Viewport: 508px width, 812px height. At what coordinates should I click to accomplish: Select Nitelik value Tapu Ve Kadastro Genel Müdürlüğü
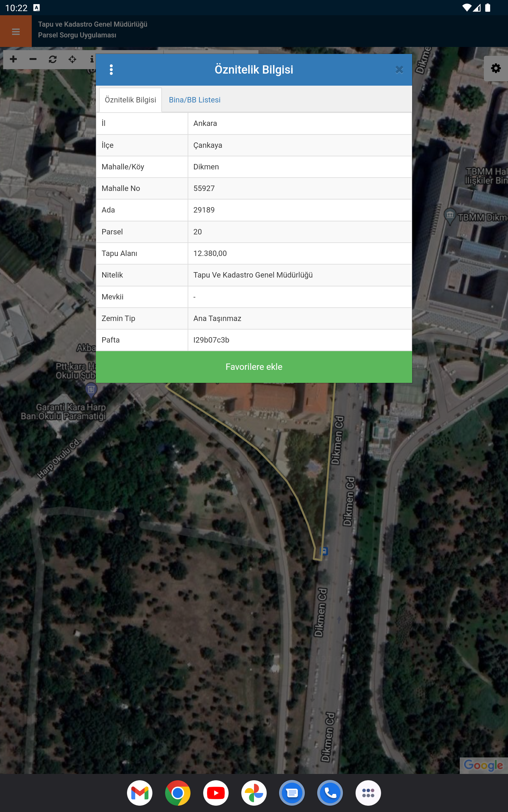(x=300, y=275)
